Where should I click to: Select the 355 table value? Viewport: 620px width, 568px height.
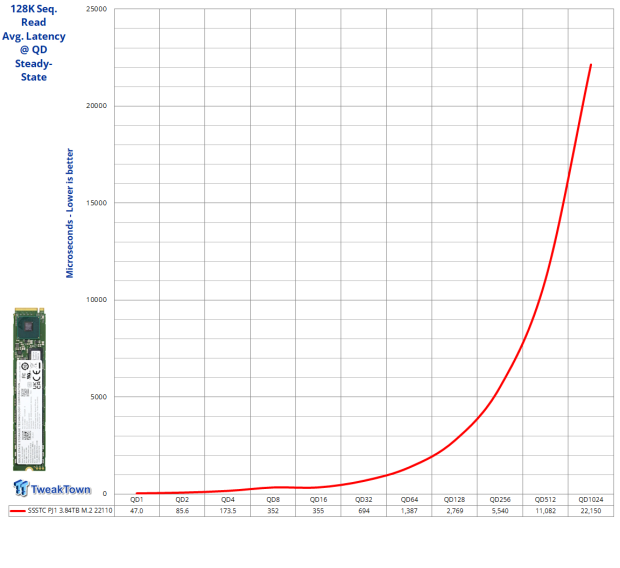click(x=318, y=511)
